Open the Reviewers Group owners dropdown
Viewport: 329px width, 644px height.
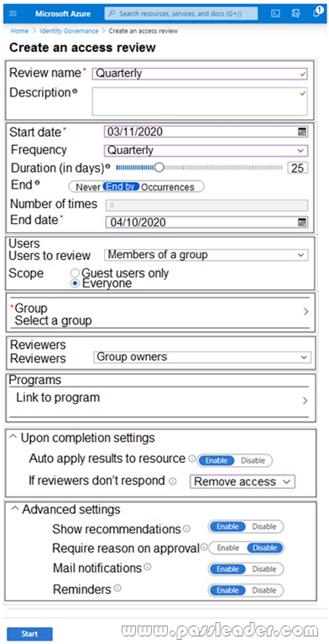(x=202, y=357)
